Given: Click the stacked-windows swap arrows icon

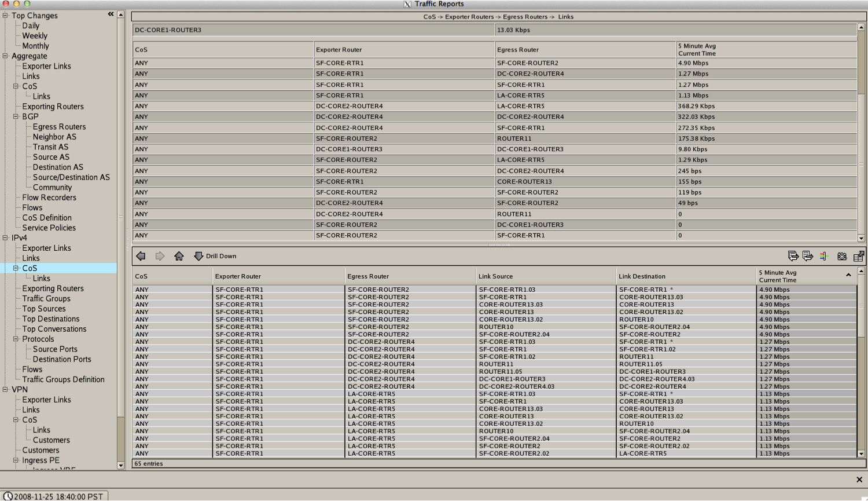Looking at the screenshot, I should (793, 256).
